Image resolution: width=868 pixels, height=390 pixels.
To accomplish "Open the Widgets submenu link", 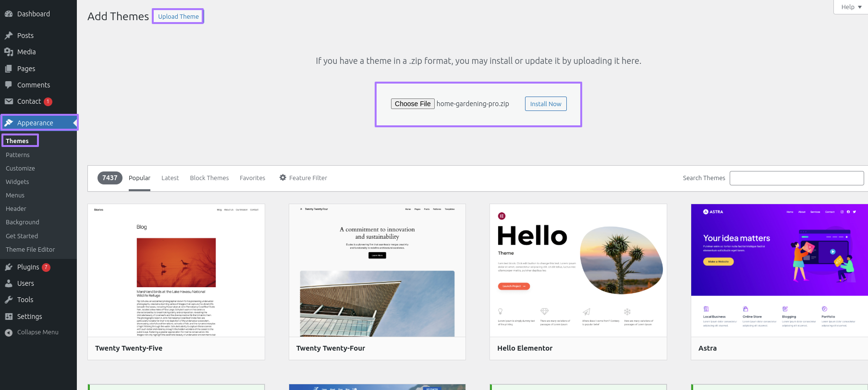I will 17,182.
